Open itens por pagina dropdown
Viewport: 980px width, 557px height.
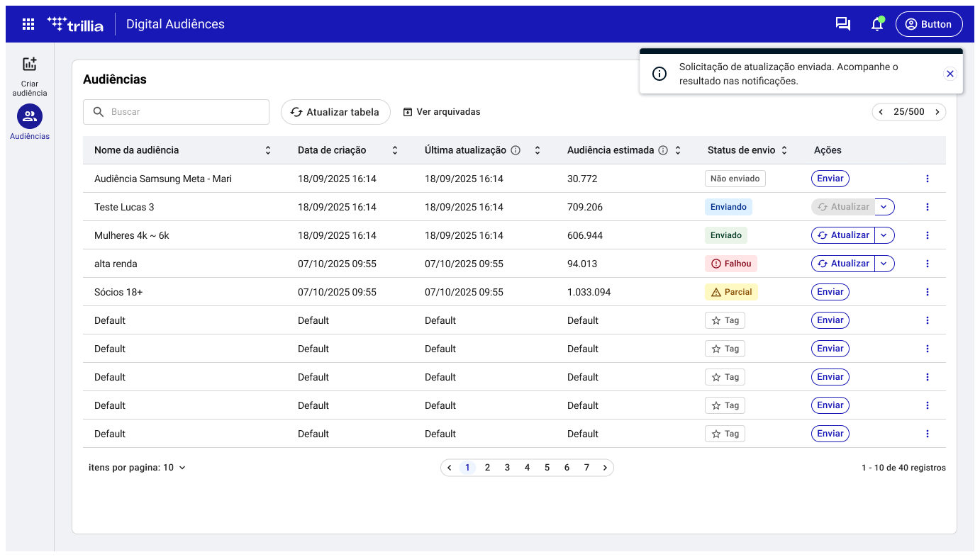(138, 468)
